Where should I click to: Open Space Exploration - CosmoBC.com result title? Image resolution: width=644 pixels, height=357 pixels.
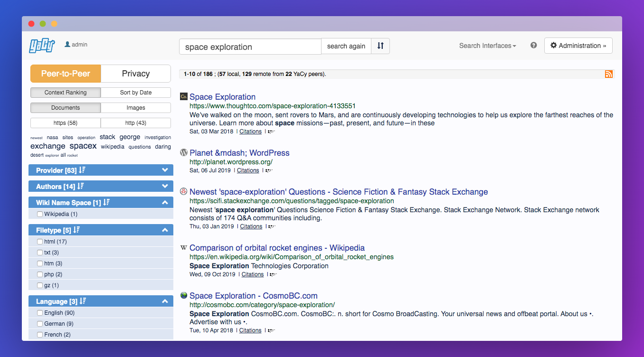(x=254, y=296)
